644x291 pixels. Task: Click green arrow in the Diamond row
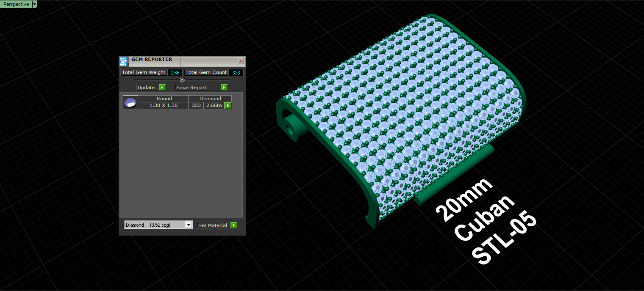coord(228,105)
